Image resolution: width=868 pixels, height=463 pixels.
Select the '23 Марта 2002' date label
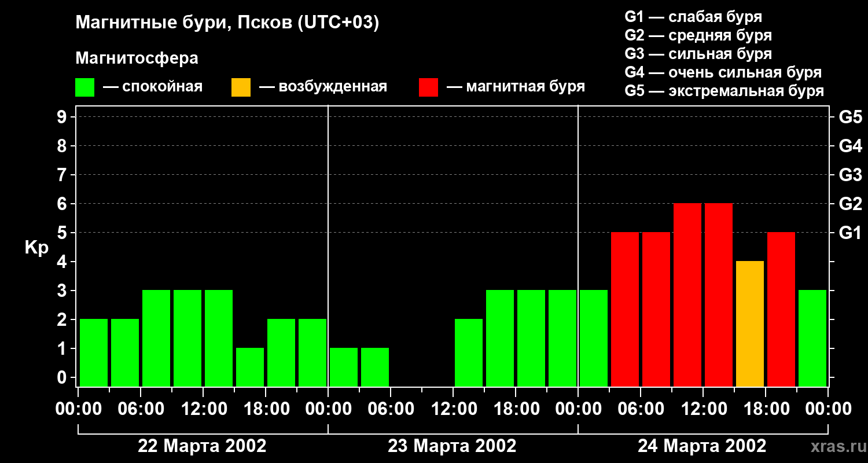coord(452,446)
